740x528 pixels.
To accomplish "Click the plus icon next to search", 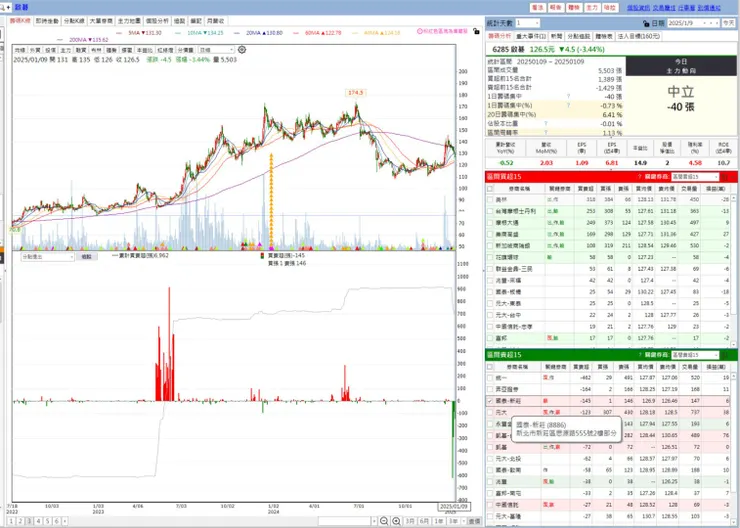I will click(8, 7).
